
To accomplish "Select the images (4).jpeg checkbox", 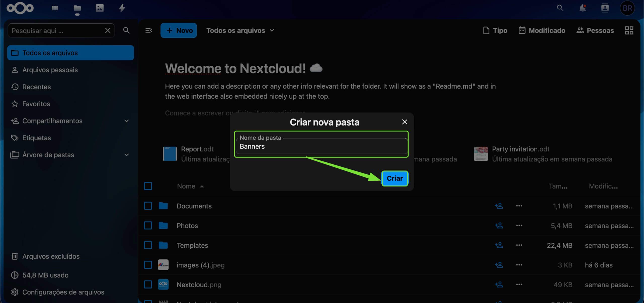I will point(148,265).
